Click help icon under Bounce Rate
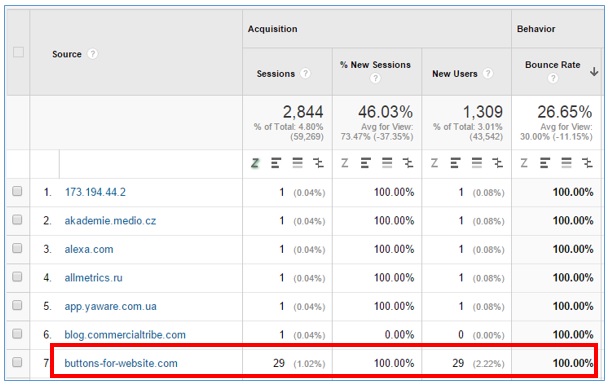Image resolution: width=609 pixels, height=389 pixels. tap(553, 78)
